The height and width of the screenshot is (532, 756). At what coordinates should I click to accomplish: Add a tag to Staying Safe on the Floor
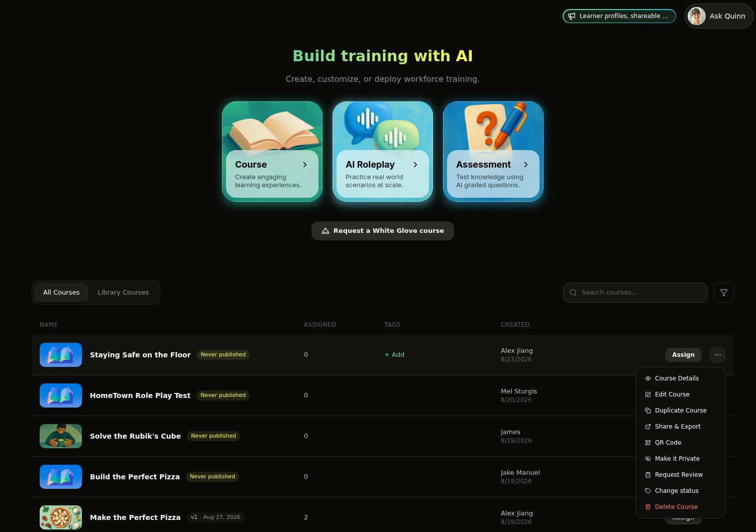[x=394, y=355]
